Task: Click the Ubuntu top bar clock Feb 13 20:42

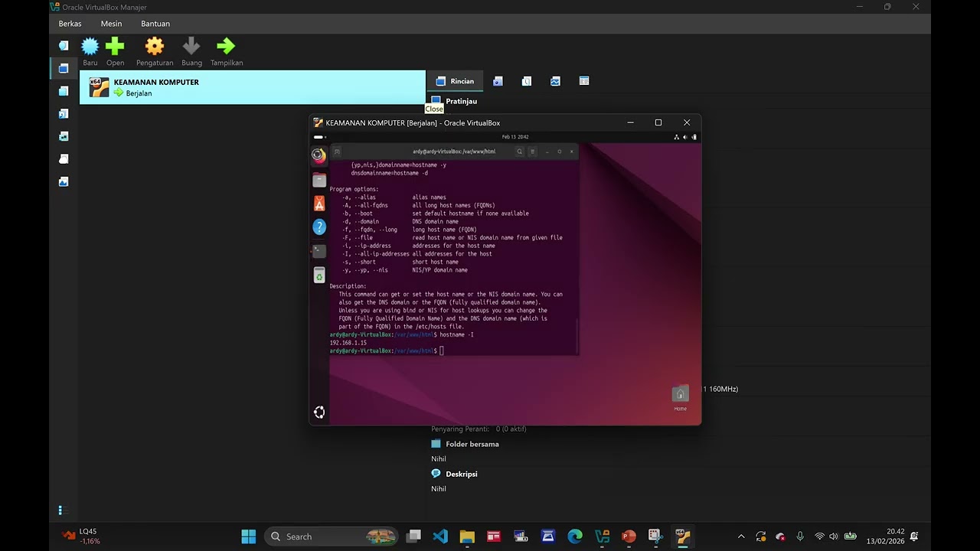Action: click(515, 137)
